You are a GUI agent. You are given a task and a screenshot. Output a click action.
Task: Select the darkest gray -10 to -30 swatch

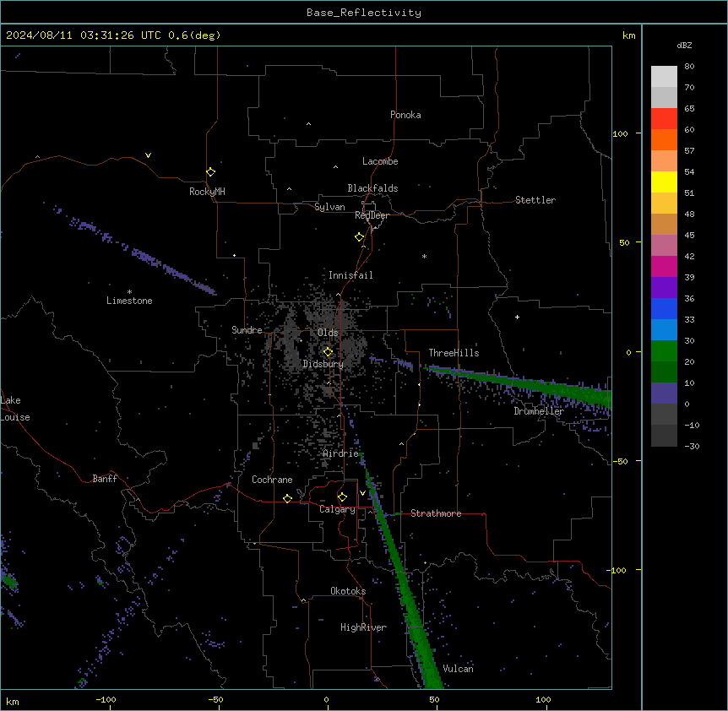[664, 436]
